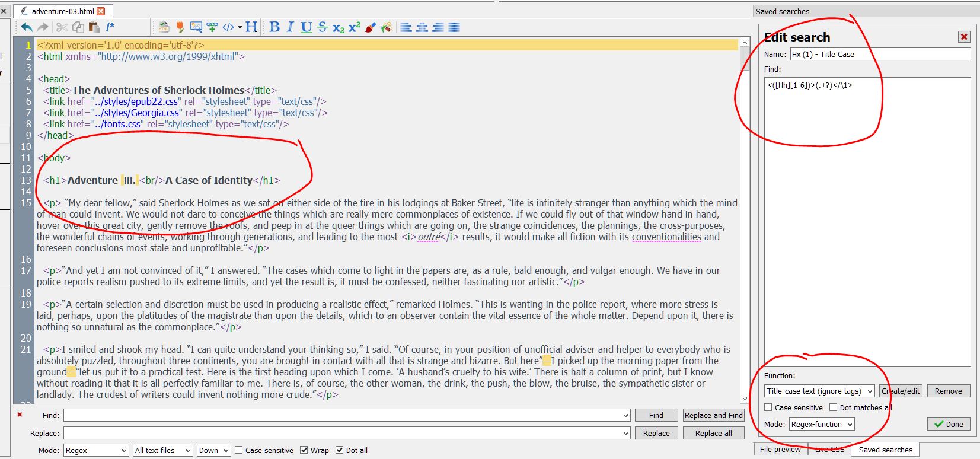Apply italic formatting
980x459 pixels.
coord(291,27)
